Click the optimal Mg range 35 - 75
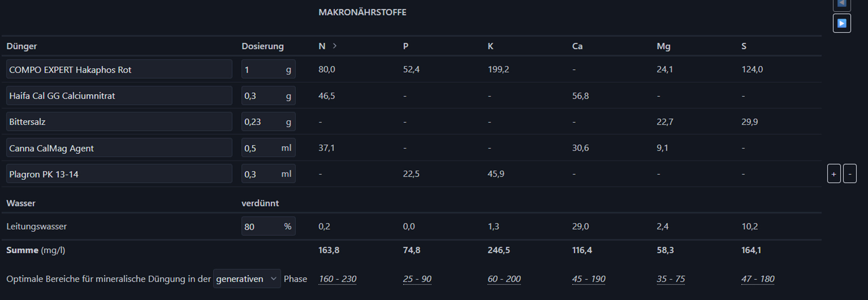The image size is (868, 300). point(671,279)
